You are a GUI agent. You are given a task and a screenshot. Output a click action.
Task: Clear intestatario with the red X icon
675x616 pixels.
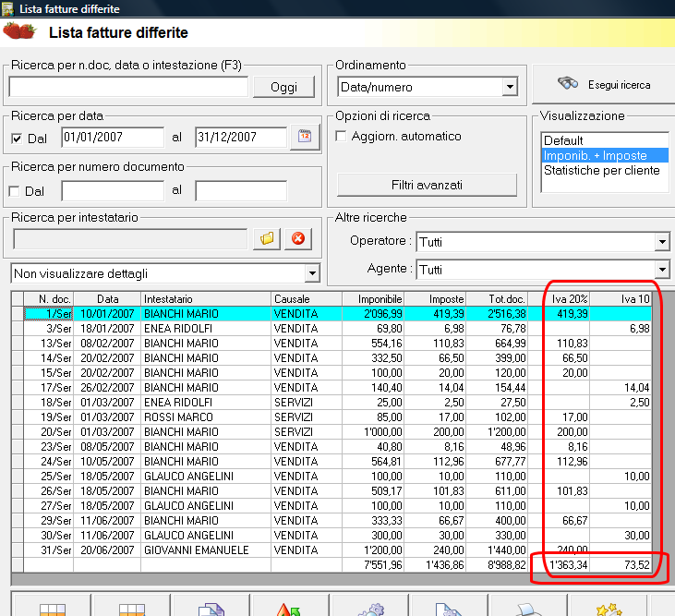[x=297, y=238]
